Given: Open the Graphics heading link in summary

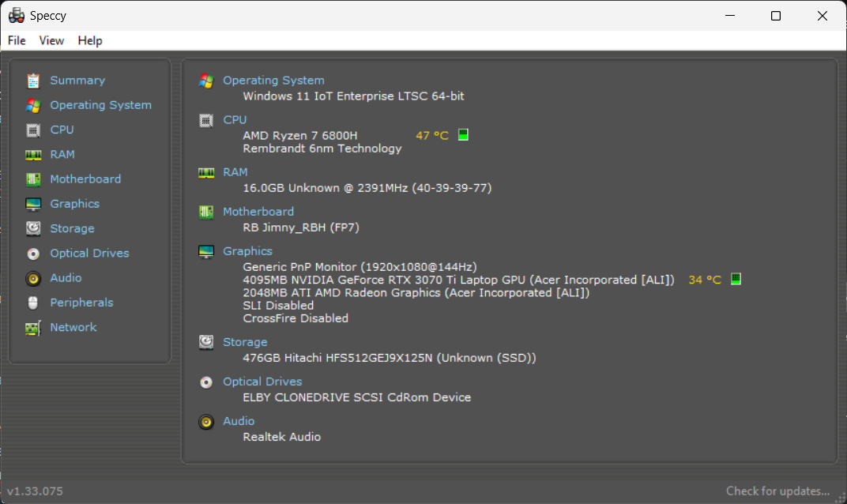Looking at the screenshot, I should click(x=248, y=251).
